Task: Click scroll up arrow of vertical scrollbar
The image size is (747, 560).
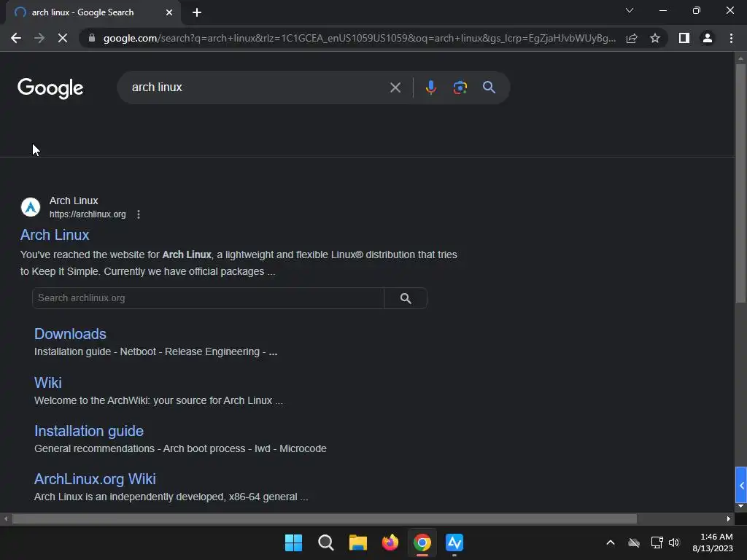Action: tap(740, 58)
